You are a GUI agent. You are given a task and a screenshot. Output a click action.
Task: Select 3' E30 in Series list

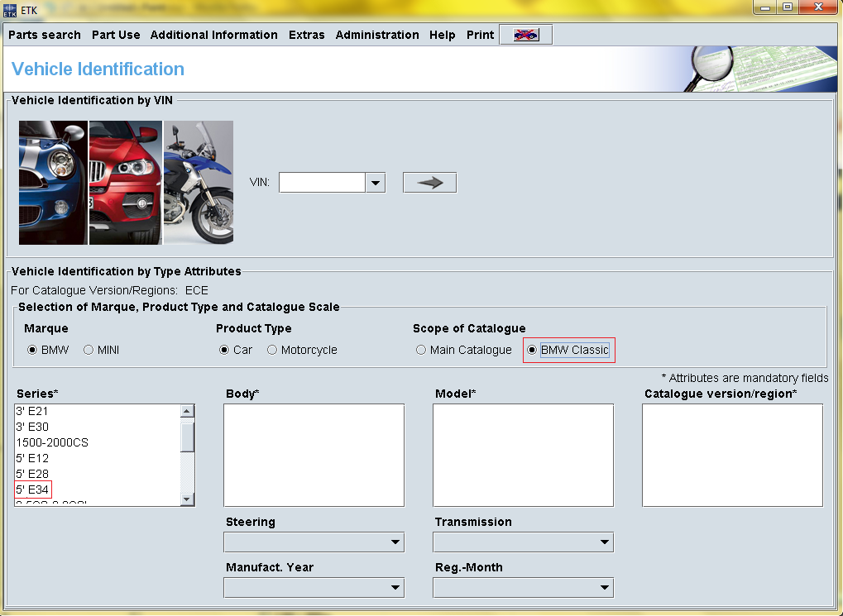pyautogui.click(x=98, y=427)
